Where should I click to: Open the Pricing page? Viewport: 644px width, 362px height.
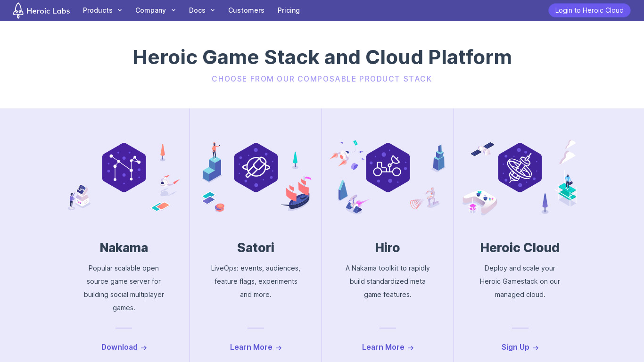[289, 10]
